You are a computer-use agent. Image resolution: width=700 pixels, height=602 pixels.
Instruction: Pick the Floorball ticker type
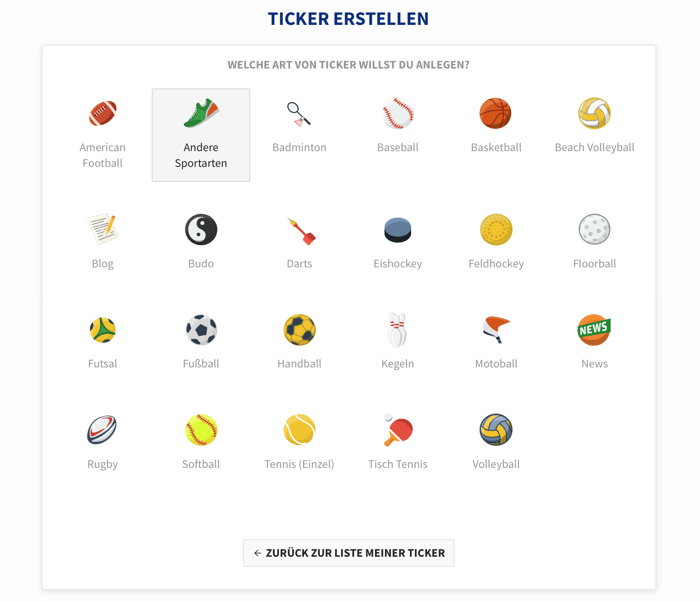pos(594,241)
